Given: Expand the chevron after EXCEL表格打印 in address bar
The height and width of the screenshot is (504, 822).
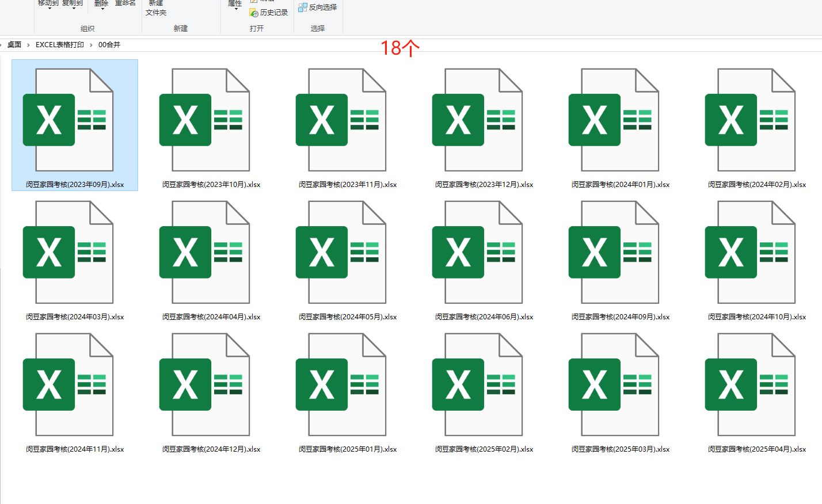Looking at the screenshot, I should pyautogui.click(x=91, y=45).
